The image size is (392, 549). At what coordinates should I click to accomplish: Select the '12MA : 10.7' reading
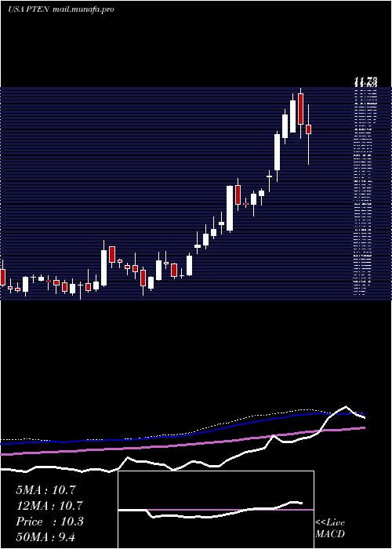[49, 506]
